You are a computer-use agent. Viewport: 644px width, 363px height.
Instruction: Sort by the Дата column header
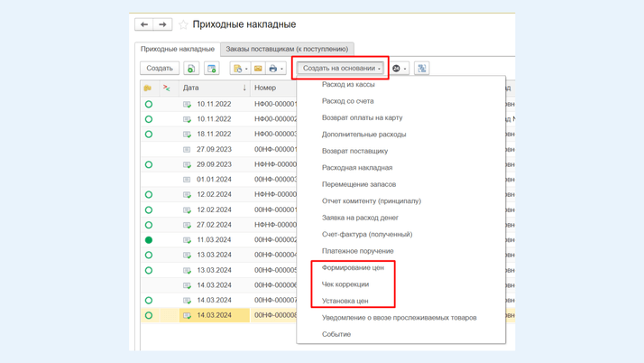coord(191,88)
